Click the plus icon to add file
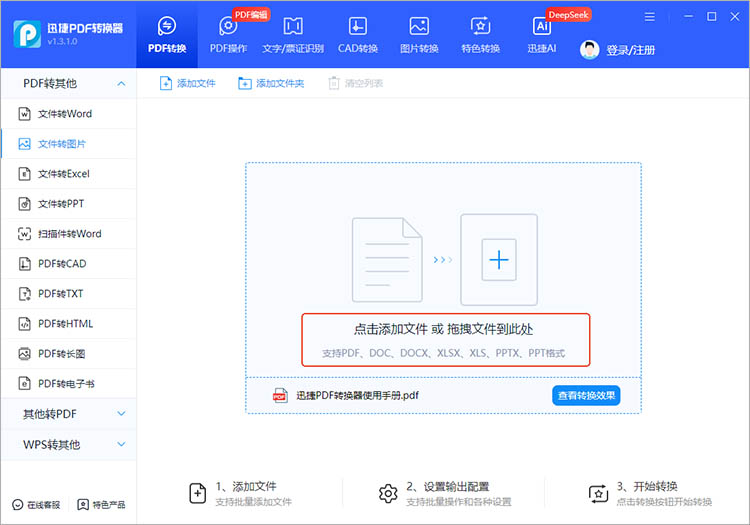Screen dimensions: 750x525 click(x=498, y=260)
